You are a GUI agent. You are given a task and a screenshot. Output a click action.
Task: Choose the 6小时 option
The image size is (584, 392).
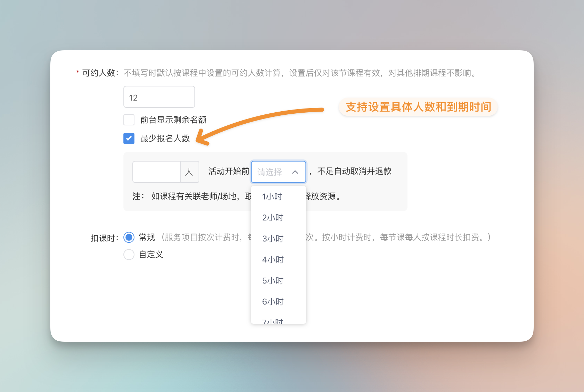(x=273, y=302)
